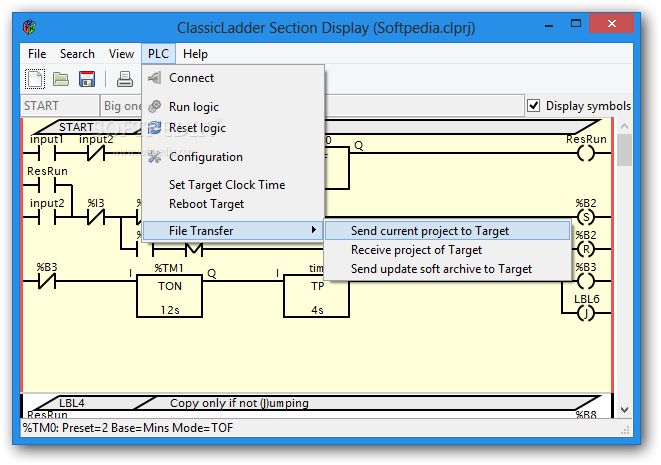Click the %TM0 status bar text
661x465 pixels.
pos(128,428)
